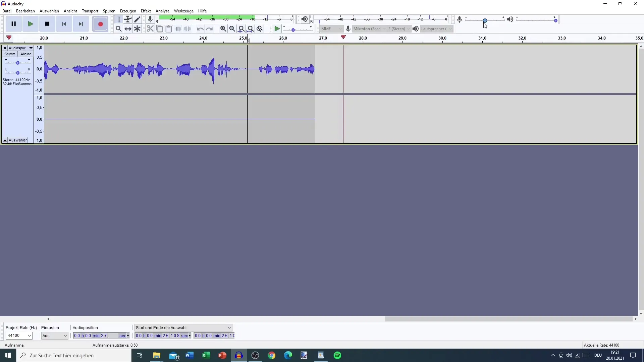Adjust the track gain slider

[x=18, y=63]
